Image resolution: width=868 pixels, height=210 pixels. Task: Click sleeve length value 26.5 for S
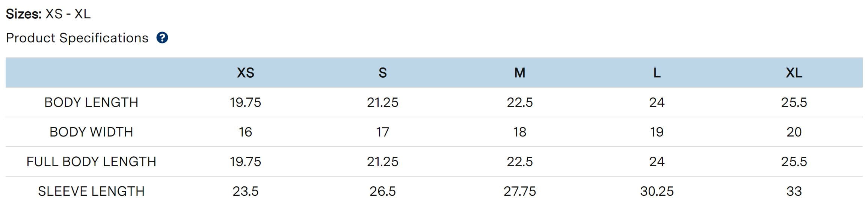point(382,191)
